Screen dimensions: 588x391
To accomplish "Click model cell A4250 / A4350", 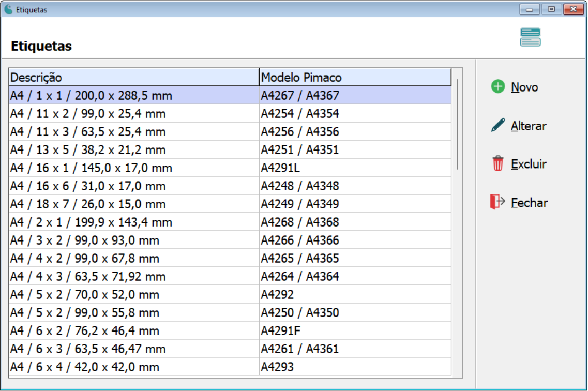I will click(355, 312).
